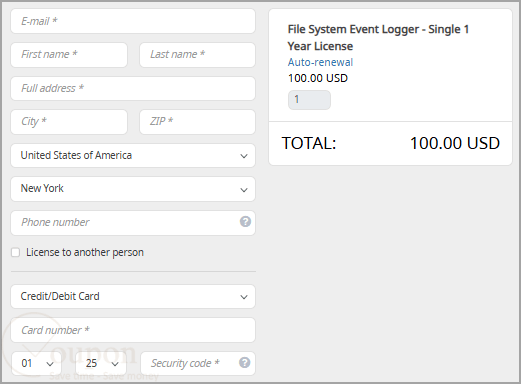
Task: Click the total amount 100.00 USD
Action: click(455, 143)
